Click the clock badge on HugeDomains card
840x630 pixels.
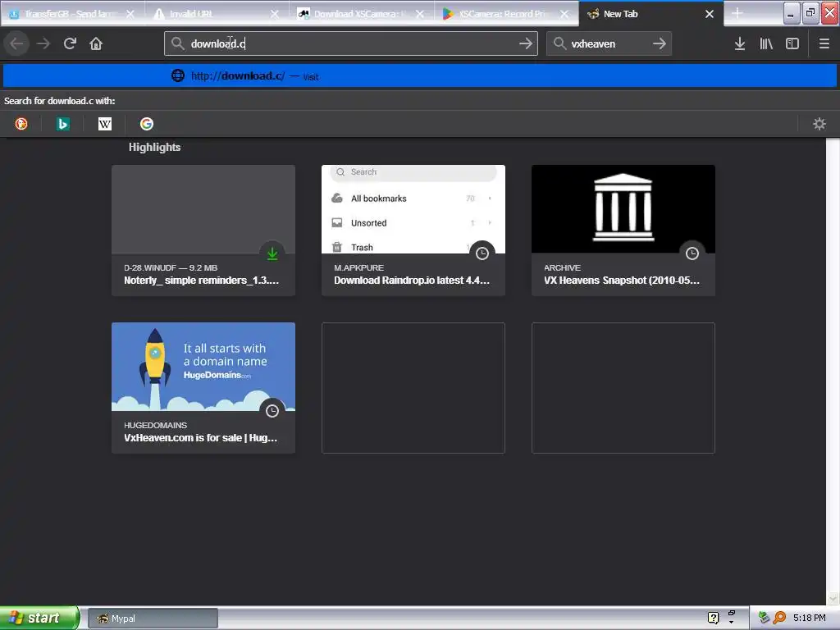click(x=272, y=411)
